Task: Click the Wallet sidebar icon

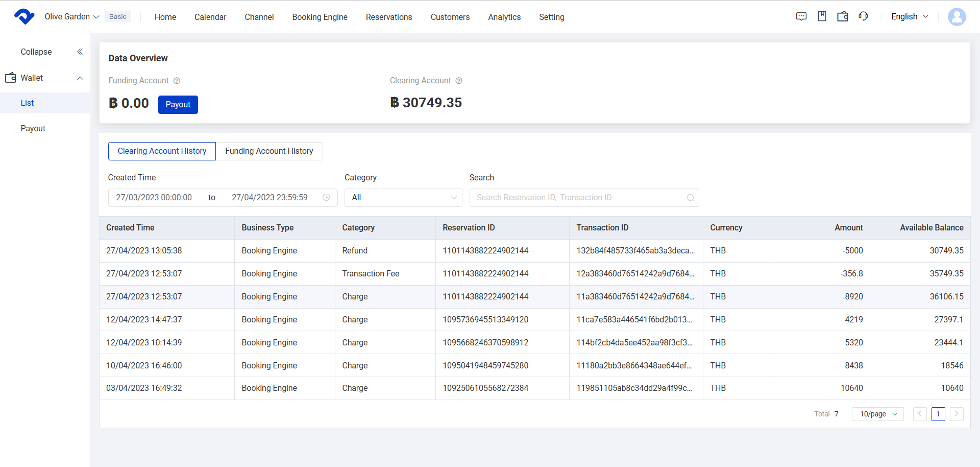Action: pos(11,78)
